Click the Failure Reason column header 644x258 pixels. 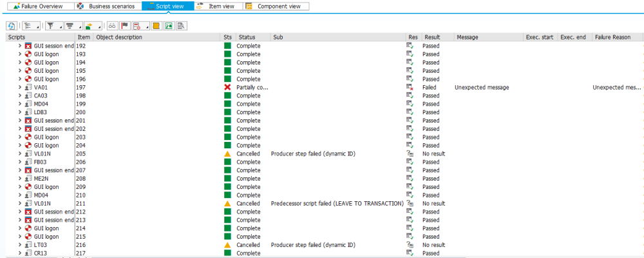click(617, 37)
